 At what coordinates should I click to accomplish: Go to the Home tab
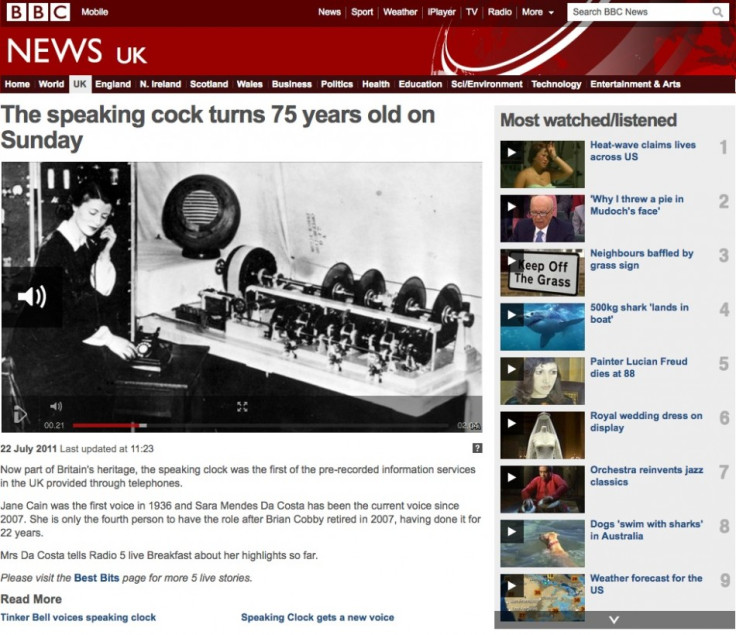point(17,84)
